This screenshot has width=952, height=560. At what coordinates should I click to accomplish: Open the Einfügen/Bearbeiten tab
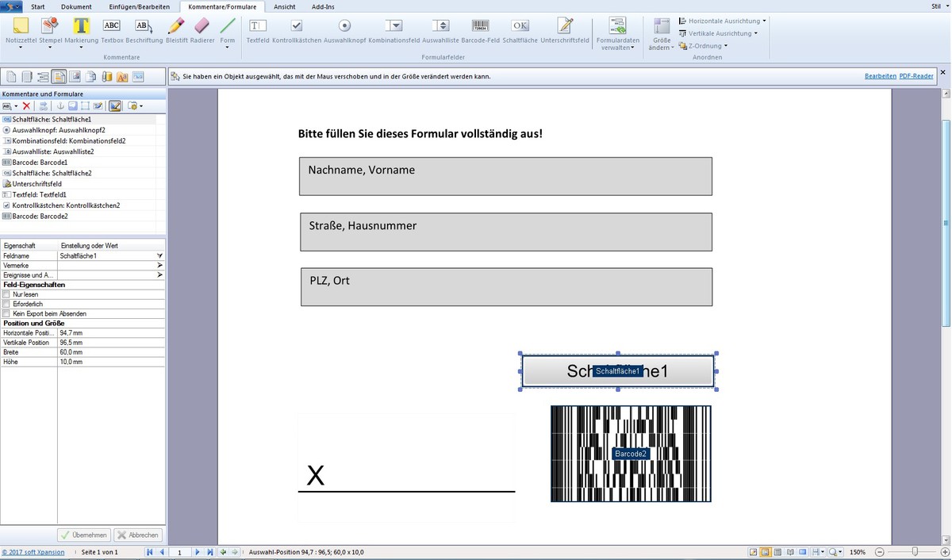point(140,6)
